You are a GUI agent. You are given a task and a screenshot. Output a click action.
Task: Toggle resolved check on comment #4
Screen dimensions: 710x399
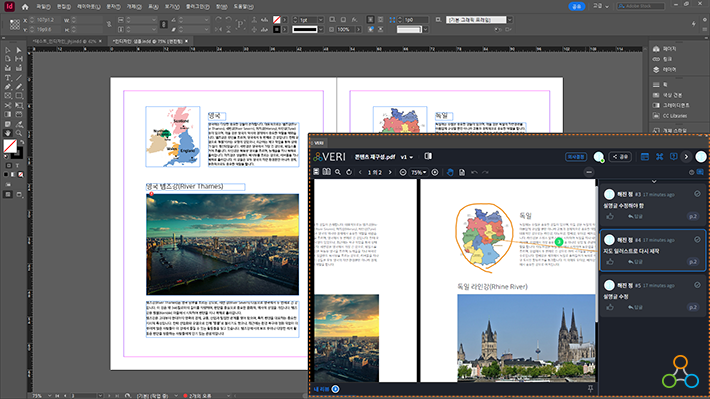point(697,240)
